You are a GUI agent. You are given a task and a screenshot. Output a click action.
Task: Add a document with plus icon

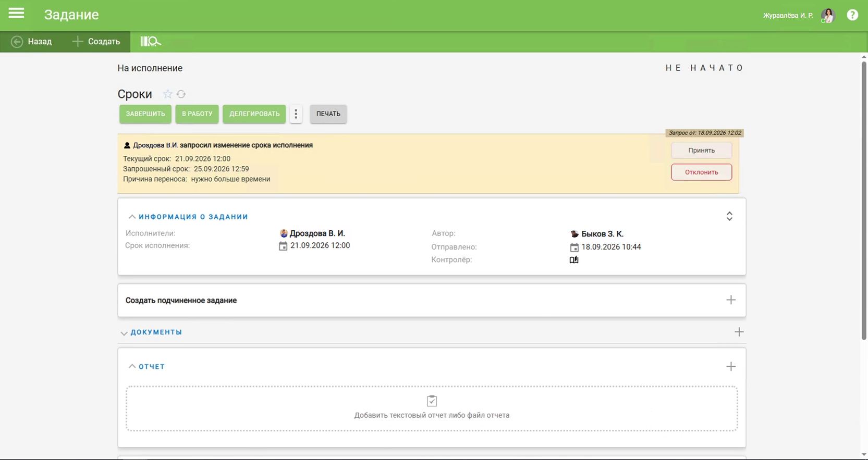(739, 332)
